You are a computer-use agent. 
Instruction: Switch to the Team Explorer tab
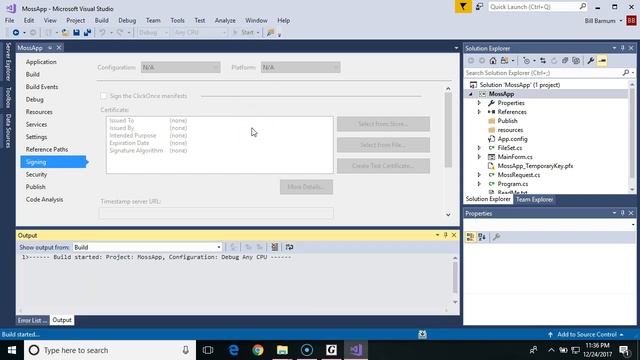[x=534, y=200]
